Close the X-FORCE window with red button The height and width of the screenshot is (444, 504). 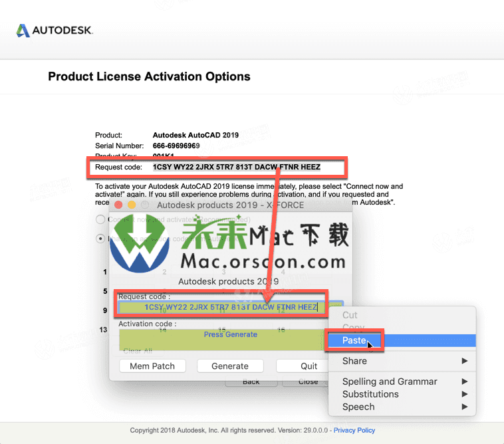119,205
